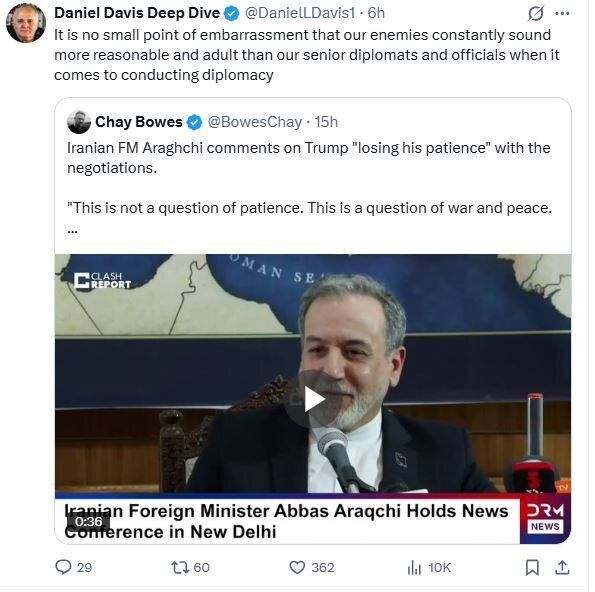Expand quoted post text at ellipsis
The width and height of the screenshot is (595, 592).
[x=72, y=230]
